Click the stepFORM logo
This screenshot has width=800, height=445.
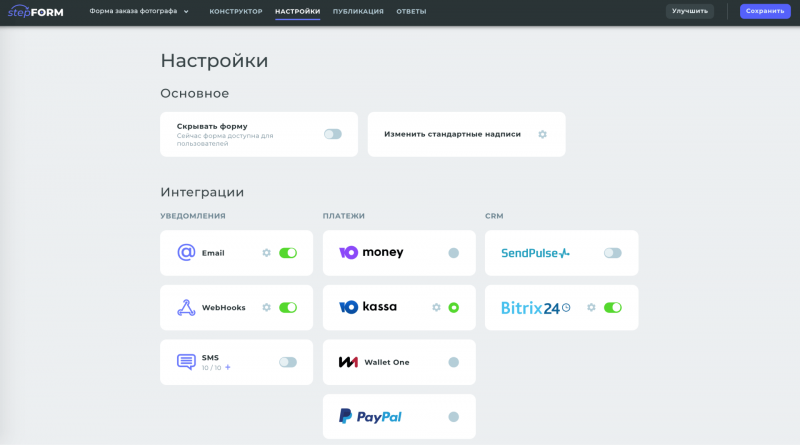pos(36,11)
